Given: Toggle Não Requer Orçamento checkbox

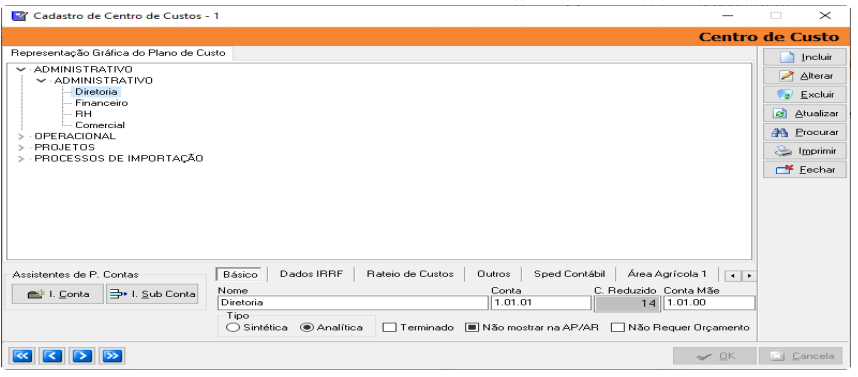Looking at the screenshot, I should click(617, 328).
